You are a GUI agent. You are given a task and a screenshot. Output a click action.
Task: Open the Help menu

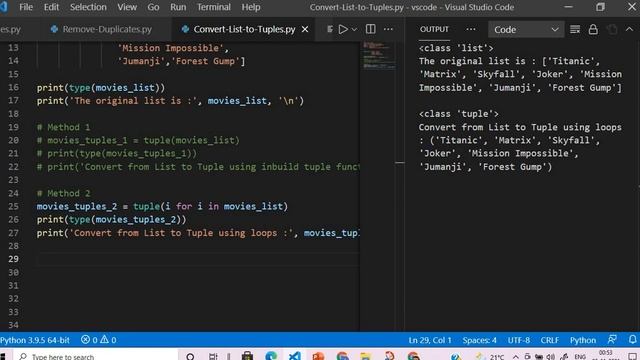(x=251, y=7)
